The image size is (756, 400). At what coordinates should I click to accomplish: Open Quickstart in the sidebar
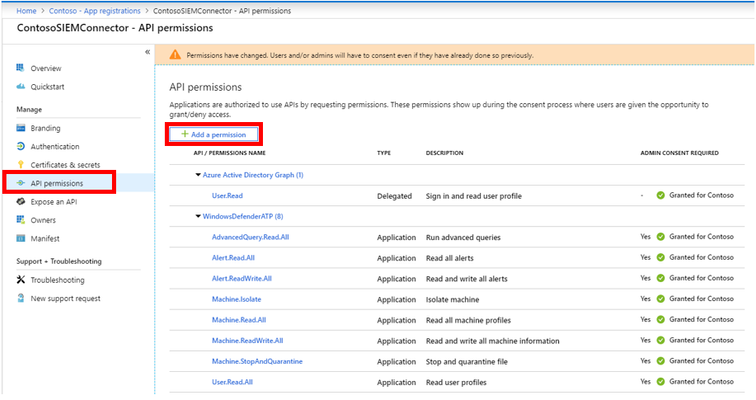tap(47, 87)
